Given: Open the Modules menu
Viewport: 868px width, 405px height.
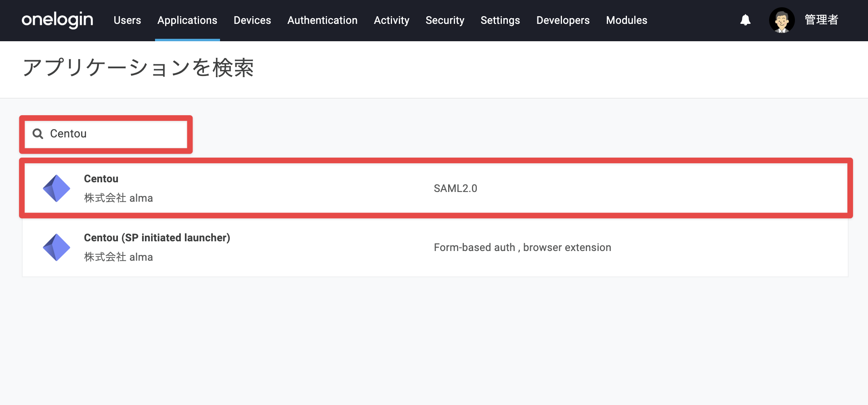Looking at the screenshot, I should click(x=627, y=20).
